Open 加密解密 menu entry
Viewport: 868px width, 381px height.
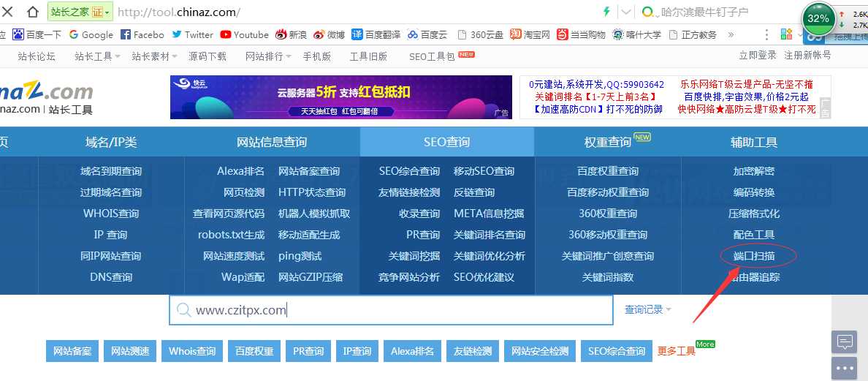(x=754, y=171)
